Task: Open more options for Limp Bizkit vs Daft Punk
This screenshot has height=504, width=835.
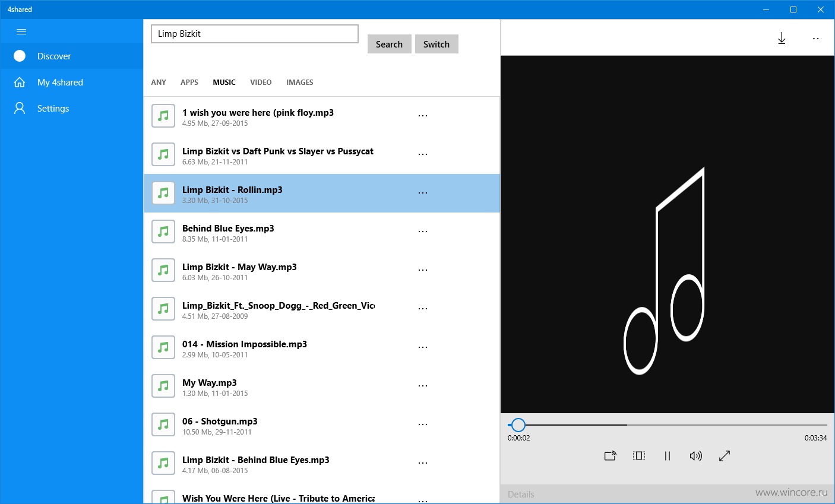Action: pos(423,154)
